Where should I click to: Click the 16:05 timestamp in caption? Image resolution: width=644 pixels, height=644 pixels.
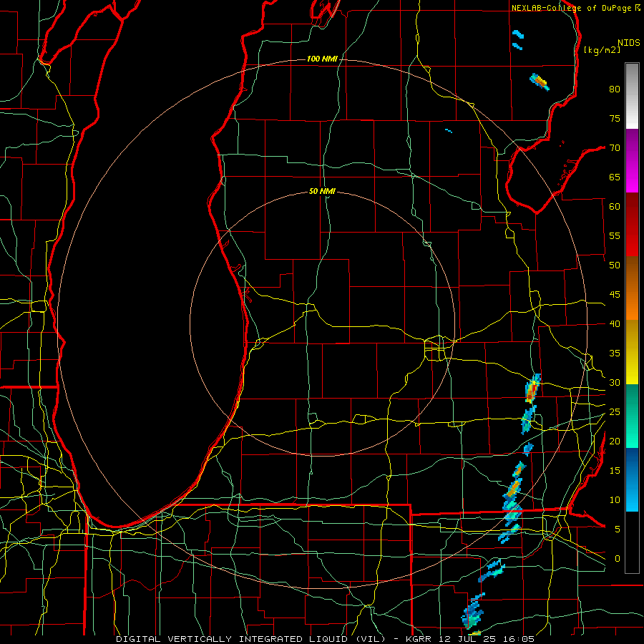point(521,639)
